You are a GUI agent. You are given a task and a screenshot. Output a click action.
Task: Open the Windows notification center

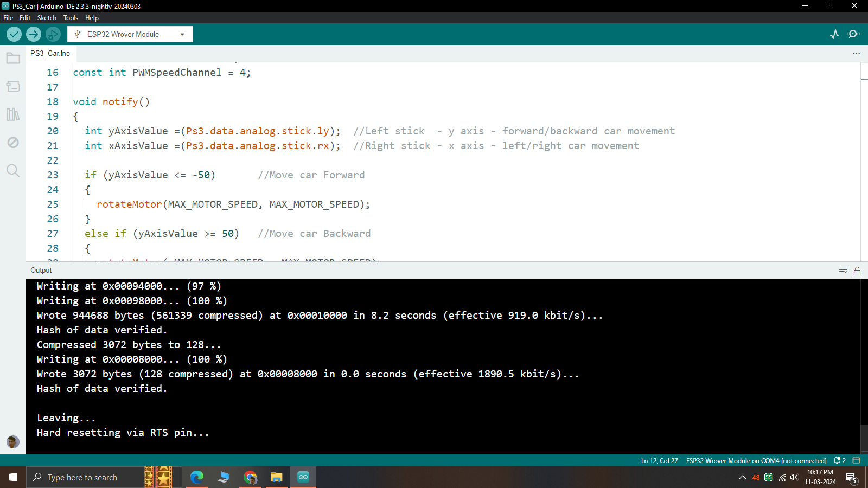pos(851,478)
